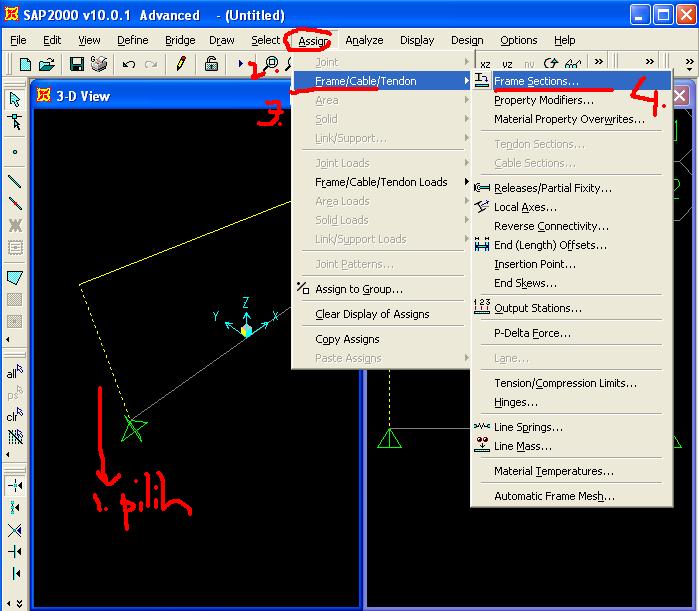
Task: Click the Rubber Band Zoom magnifier icon
Action: coord(271,64)
